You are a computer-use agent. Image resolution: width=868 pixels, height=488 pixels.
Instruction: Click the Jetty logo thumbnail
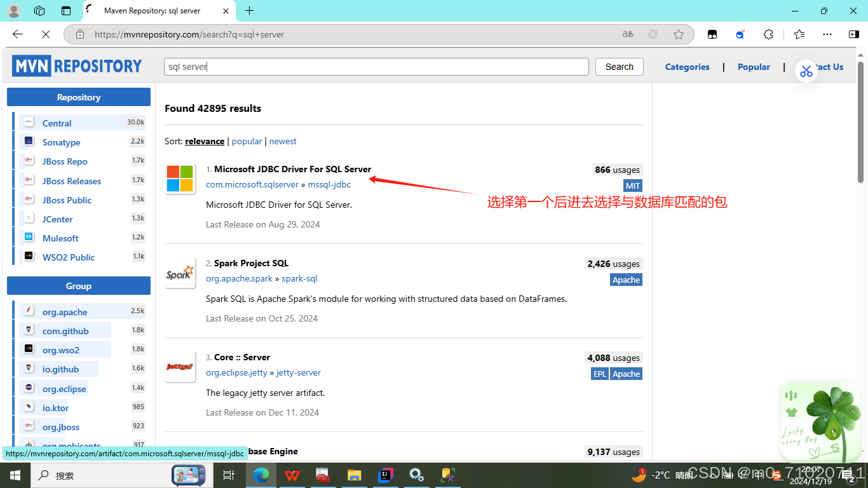coord(180,367)
